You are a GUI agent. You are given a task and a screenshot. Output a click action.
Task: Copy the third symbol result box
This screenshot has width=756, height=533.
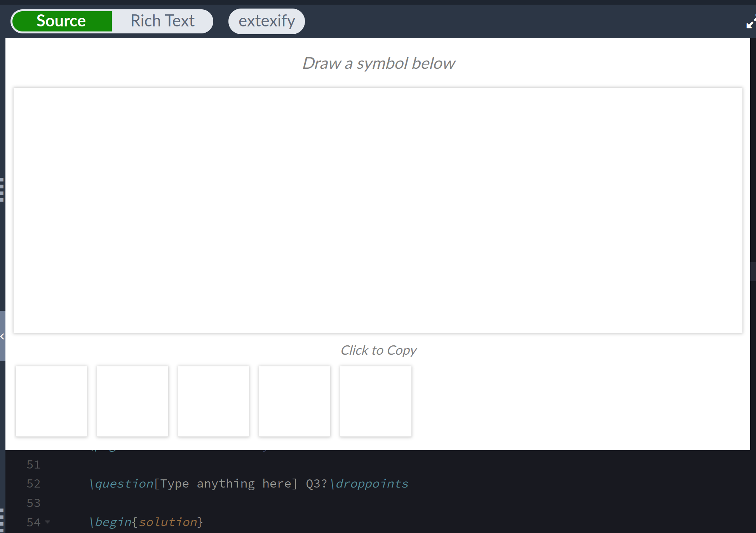point(214,401)
